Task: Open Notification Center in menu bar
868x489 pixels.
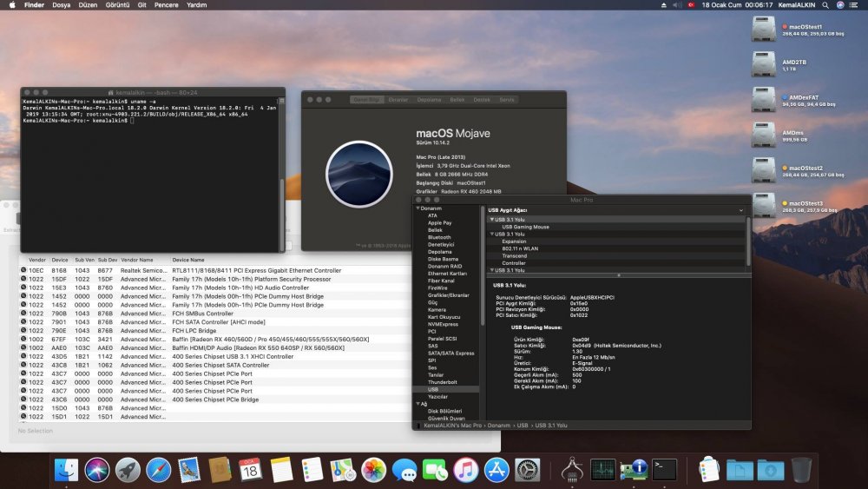Action: pos(853,5)
